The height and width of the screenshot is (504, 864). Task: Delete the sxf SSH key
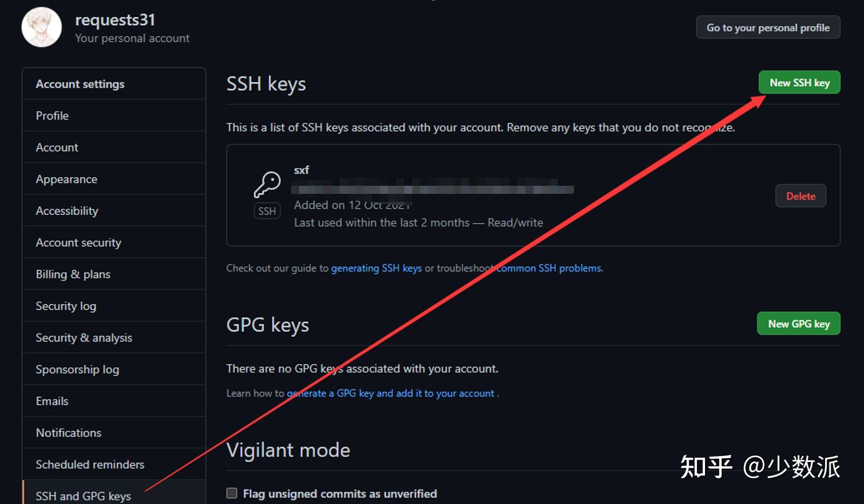click(x=800, y=196)
